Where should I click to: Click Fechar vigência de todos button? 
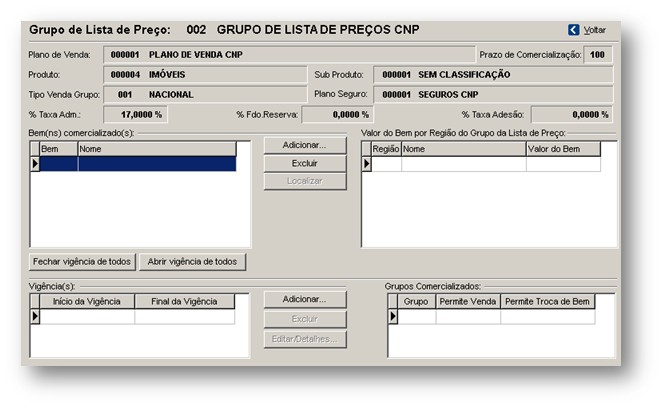pos(82,262)
